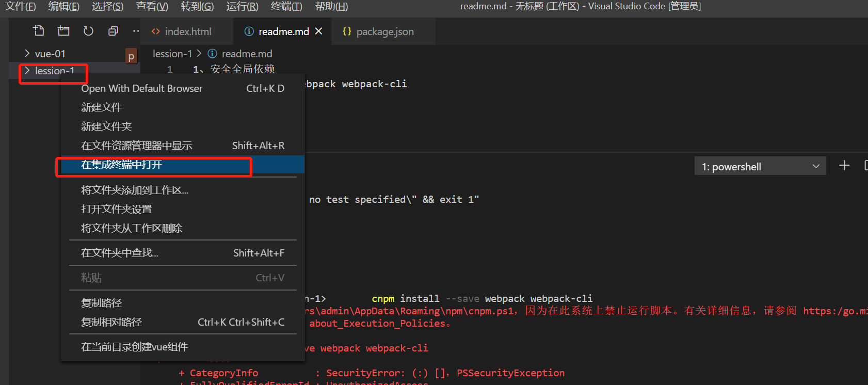
Task: Refresh the explorer with the refresh icon
Action: tap(88, 31)
